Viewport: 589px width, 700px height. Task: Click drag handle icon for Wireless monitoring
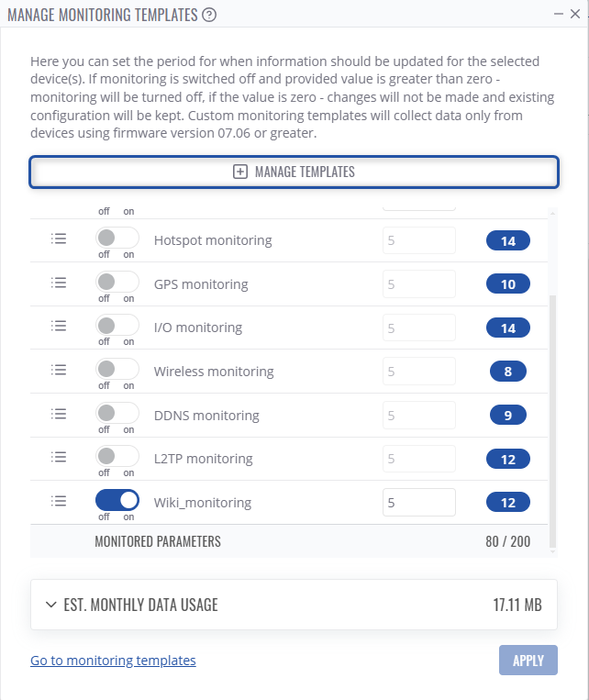(x=59, y=370)
